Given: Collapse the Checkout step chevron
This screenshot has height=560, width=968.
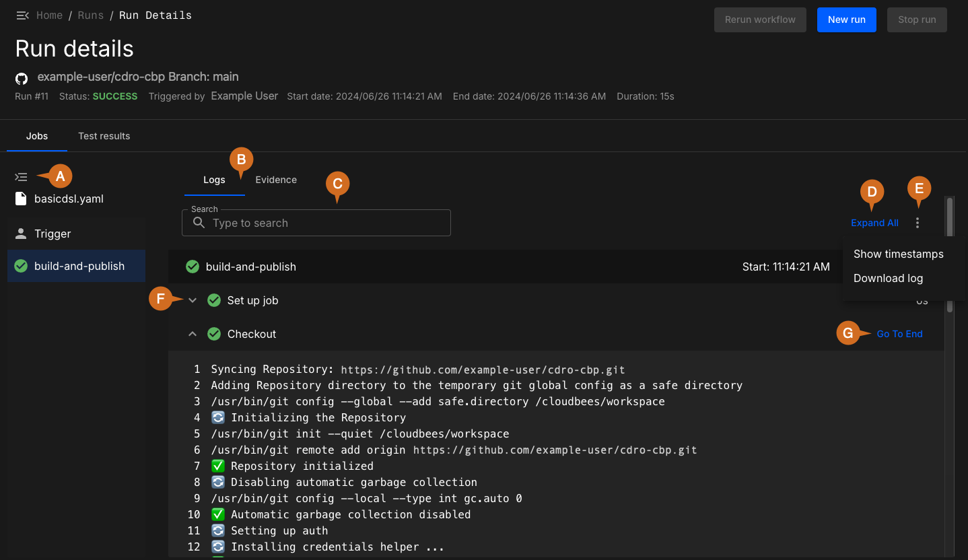Looking at the screenshot, I should click(x=193, y=334).
